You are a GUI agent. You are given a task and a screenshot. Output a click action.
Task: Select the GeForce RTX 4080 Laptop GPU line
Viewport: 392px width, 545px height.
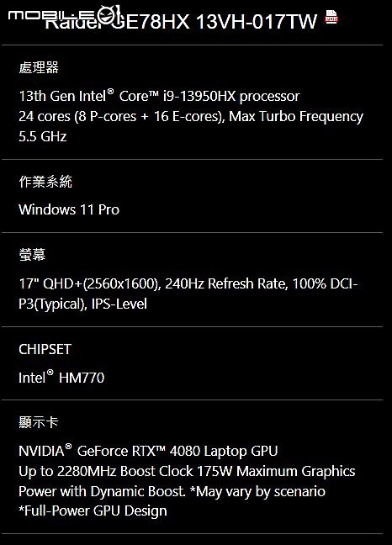coord(148,451)
